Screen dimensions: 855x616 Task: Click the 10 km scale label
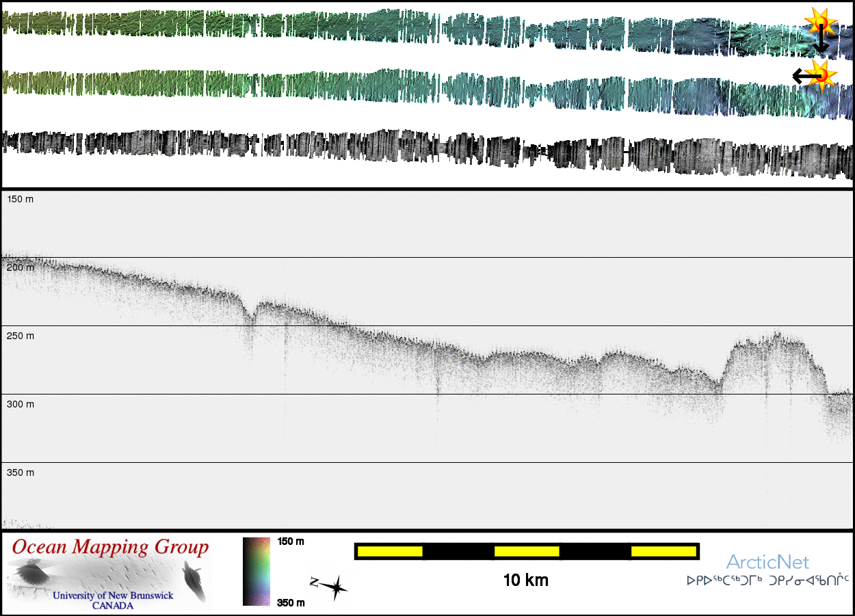pyautogui.click(x=525, y=581)
